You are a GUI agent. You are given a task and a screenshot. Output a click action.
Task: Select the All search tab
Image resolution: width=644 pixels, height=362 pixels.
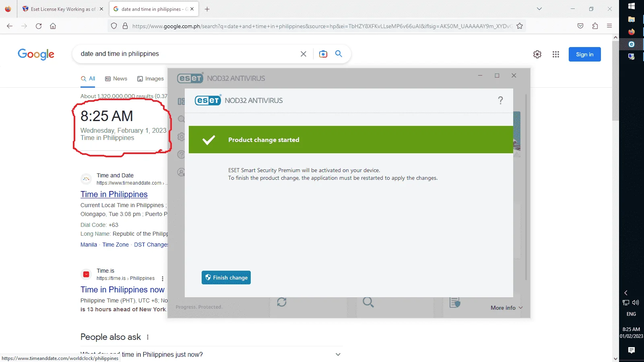(88, 78)
